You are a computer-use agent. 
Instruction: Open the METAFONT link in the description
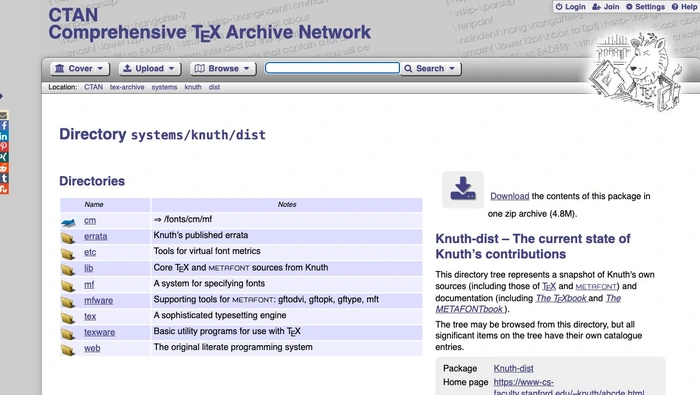point(596,287)
